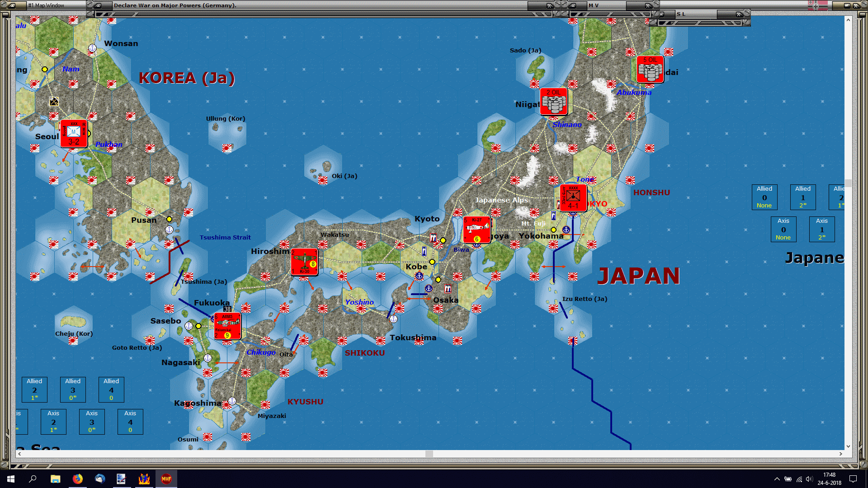The image size is (868, 488).
Task: Click the horizontal scrollbar right arrow
Action: pyautogui.click(x=840, y=454)
